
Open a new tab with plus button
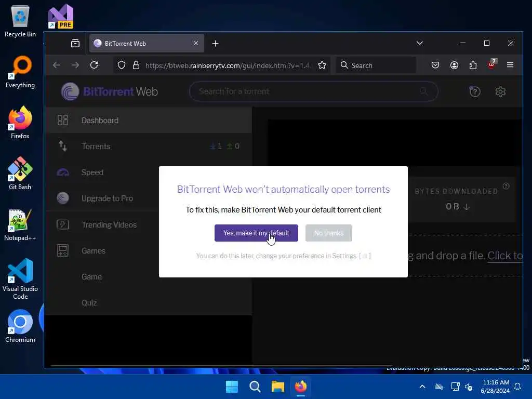216,44
